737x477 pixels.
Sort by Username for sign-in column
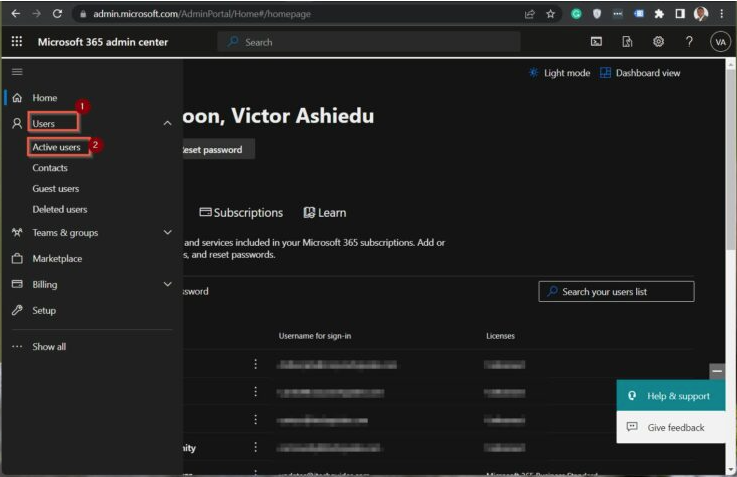(315, 336)
